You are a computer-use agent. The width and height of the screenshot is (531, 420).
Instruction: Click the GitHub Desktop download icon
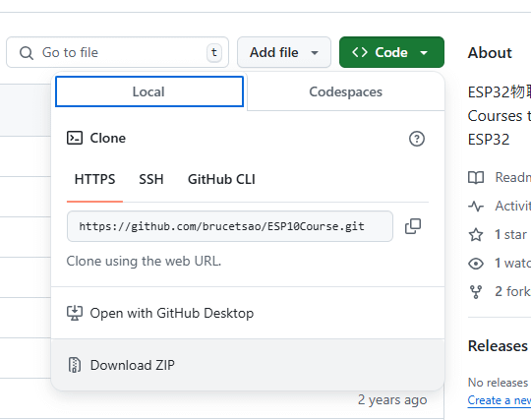point(75,313)
